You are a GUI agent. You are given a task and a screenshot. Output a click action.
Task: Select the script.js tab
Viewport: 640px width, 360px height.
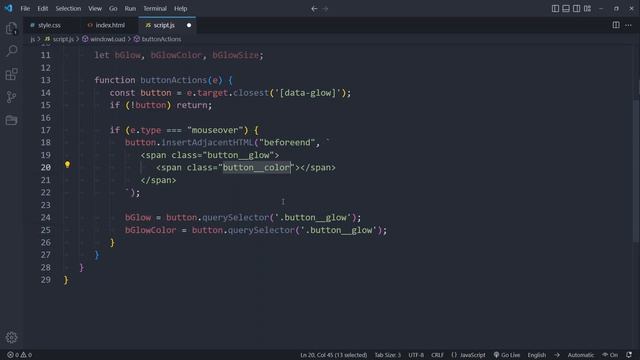click(164, 25)
